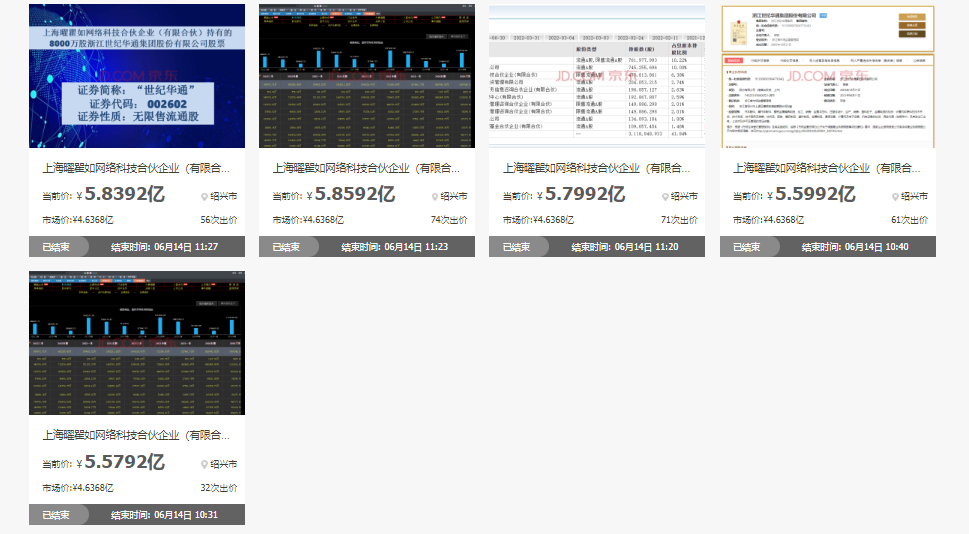
Task: Click location pin icon on 61次出价 card
Action: tap(895, 197)
